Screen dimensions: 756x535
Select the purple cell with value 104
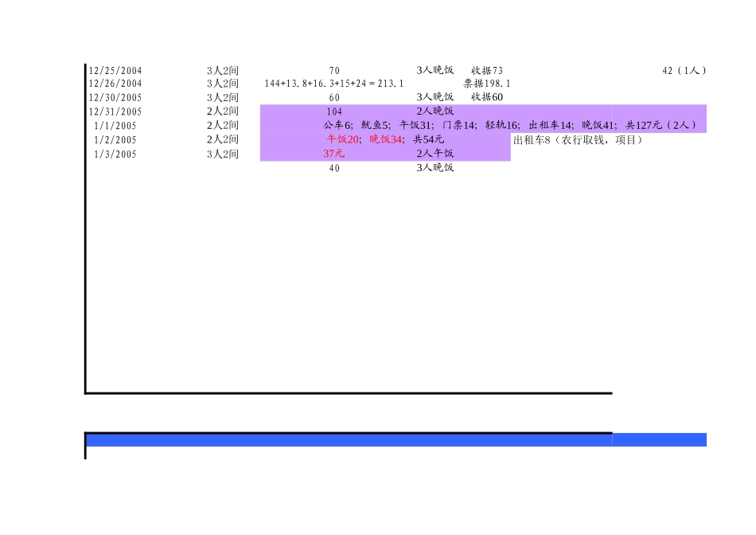[x=334, y=111]
